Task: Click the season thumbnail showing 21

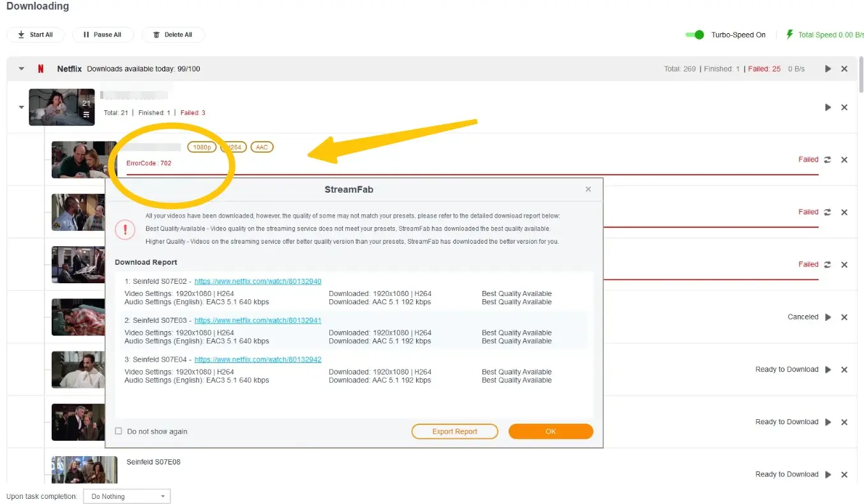Action: 62,107
